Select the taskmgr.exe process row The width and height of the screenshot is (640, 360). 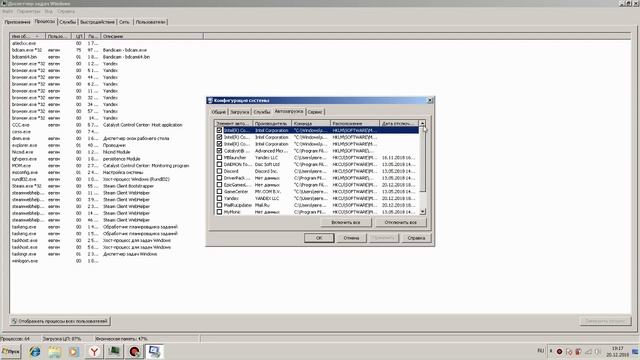(107, 254)
